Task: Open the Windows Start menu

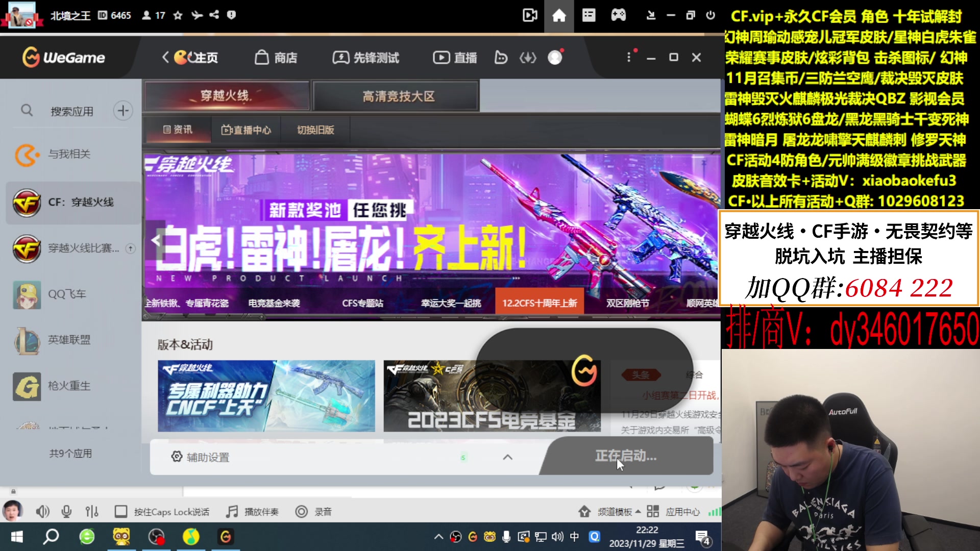Action: pos(17,537)
